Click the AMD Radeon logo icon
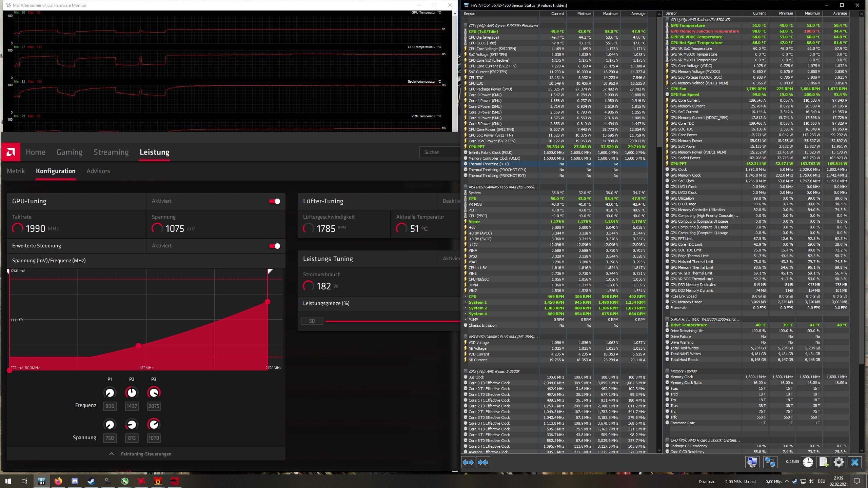The image size is (868, 488). tap(11, 152)
